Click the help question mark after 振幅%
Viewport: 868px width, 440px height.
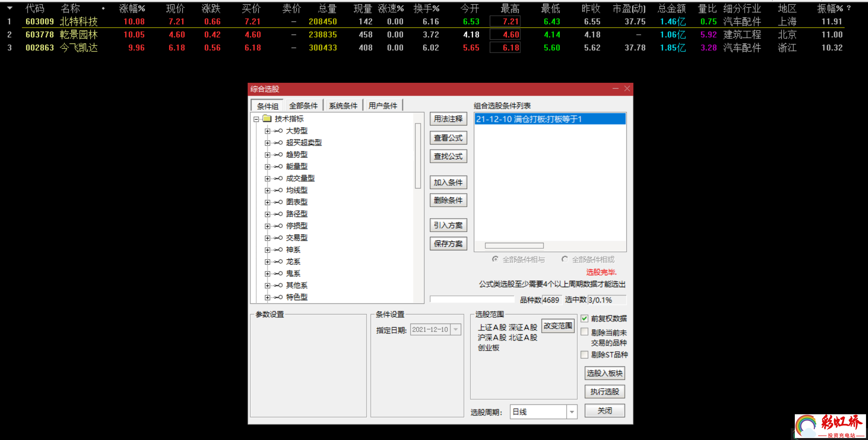click(x=849, y=8)
